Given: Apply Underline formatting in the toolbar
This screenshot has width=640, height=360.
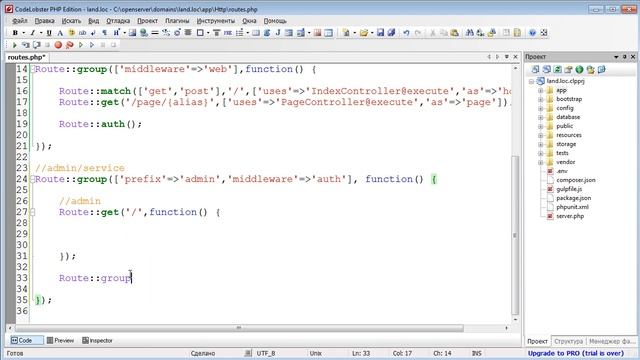Looking at the screenshot, I should pos(49,33).
